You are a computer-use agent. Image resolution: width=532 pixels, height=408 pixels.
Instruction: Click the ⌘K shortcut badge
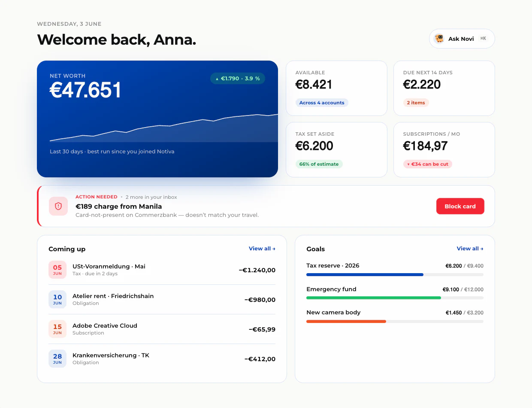483,39
